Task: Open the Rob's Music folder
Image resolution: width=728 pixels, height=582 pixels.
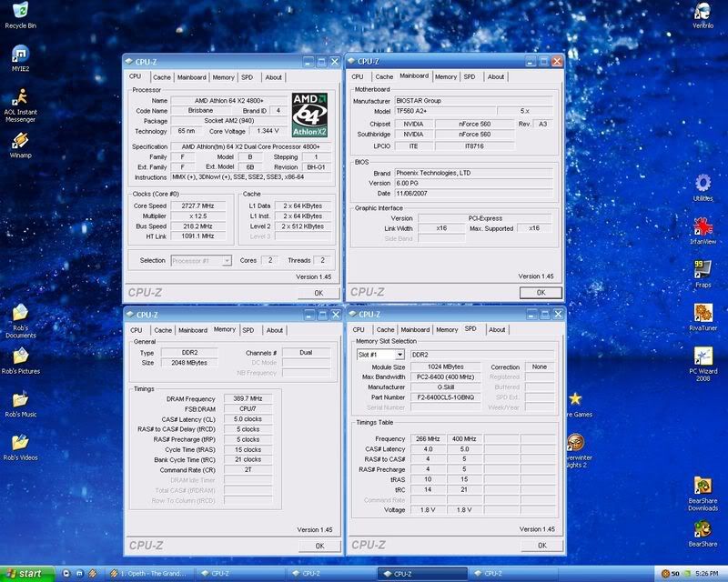Action: pyautogui.click(x=20, y=400)
